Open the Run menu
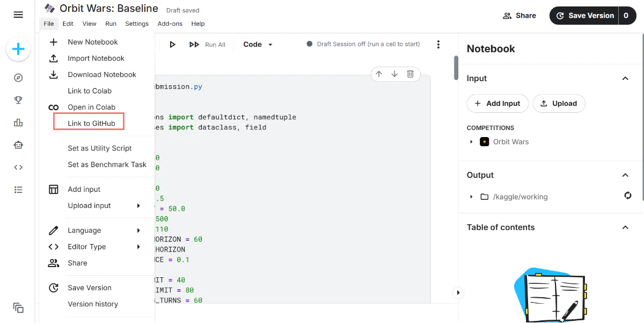The image size is (644, 323). [x=111, y=24]
